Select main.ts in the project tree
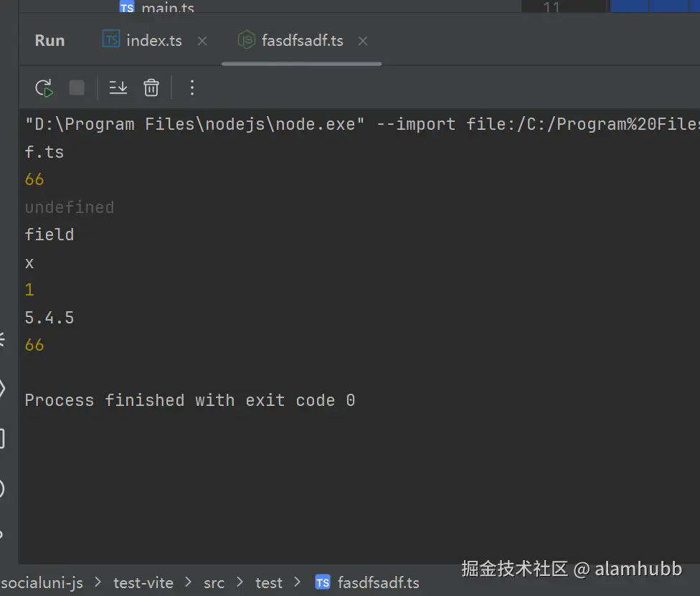This screenshot has width=700, height=596. tap(167, 8)
